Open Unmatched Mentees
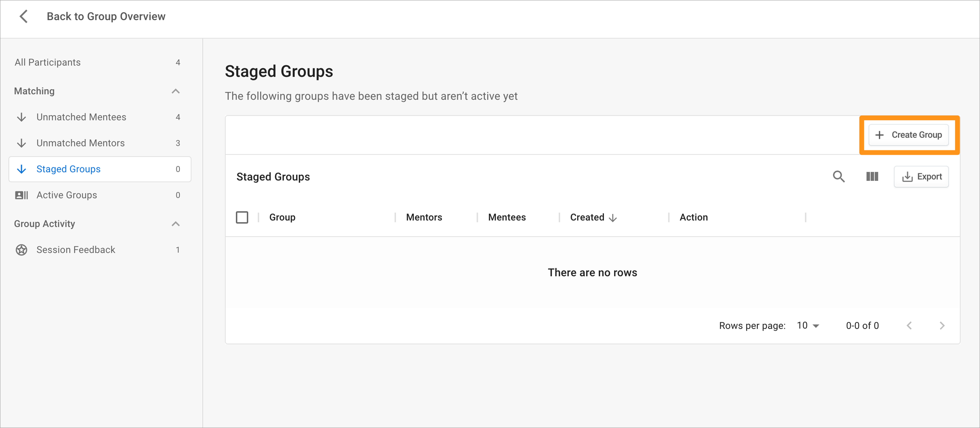Image resolution: width=980 pixels, height=428 pixels. (x=100, y=117)
